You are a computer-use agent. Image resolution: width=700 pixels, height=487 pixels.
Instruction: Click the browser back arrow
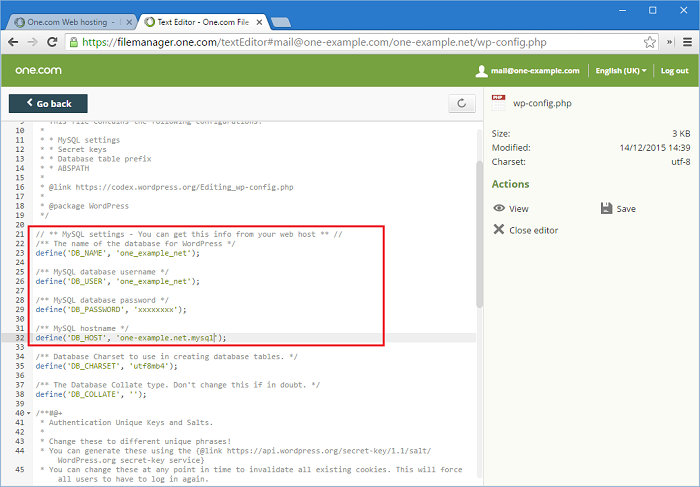[13, 42]
